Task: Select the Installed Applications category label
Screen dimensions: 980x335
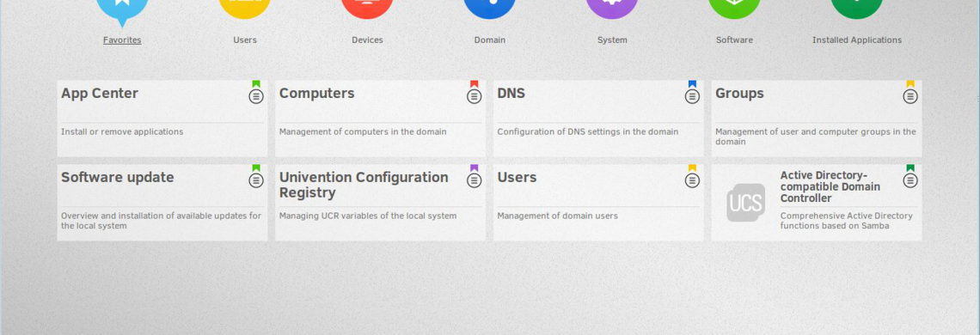Action: click(x=857, y=40)
